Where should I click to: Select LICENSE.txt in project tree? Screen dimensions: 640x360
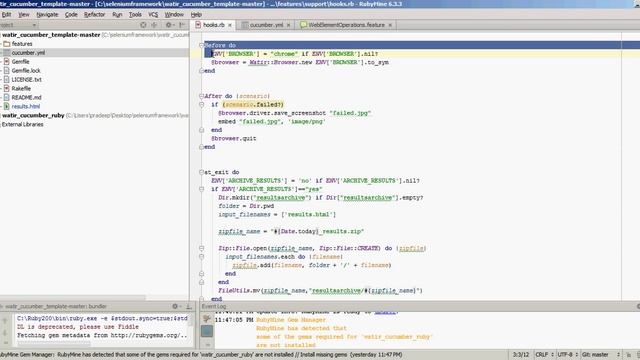[x=27, y=80]
